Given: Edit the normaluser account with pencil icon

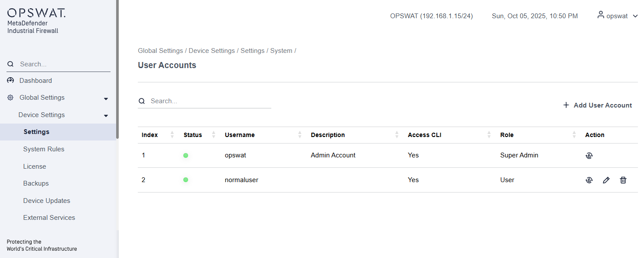Looking at the screenshot, I should coord(606,180).
